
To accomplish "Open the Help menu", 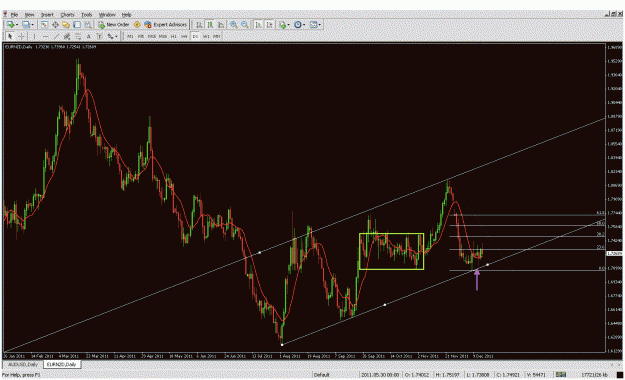I will (x=126, y=15).
